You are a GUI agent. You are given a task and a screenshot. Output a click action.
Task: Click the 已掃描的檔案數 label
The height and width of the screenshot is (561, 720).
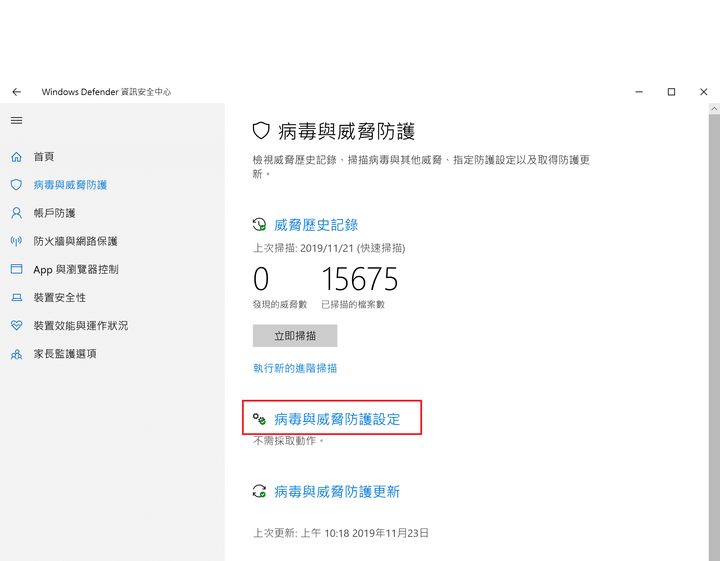point(353,304)
